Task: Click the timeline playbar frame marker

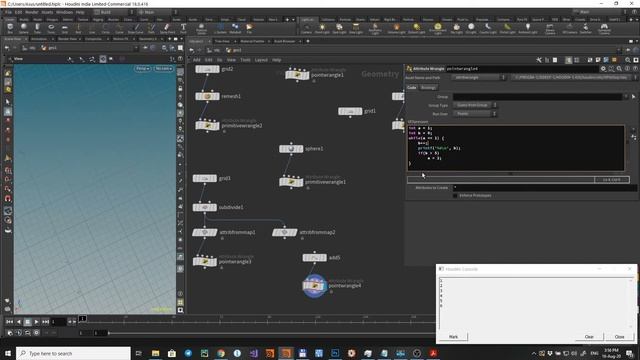Action: pyautogui.click(x=82, y=318)
